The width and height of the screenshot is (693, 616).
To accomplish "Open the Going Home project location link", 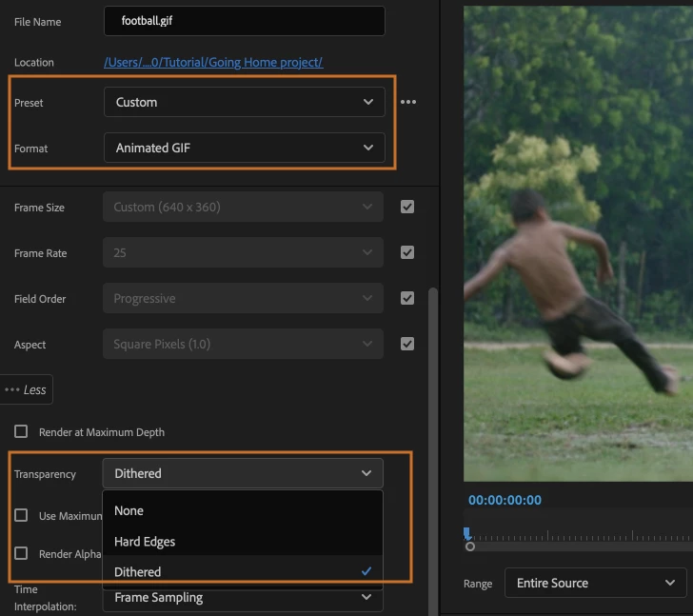I will click(213, 62).
